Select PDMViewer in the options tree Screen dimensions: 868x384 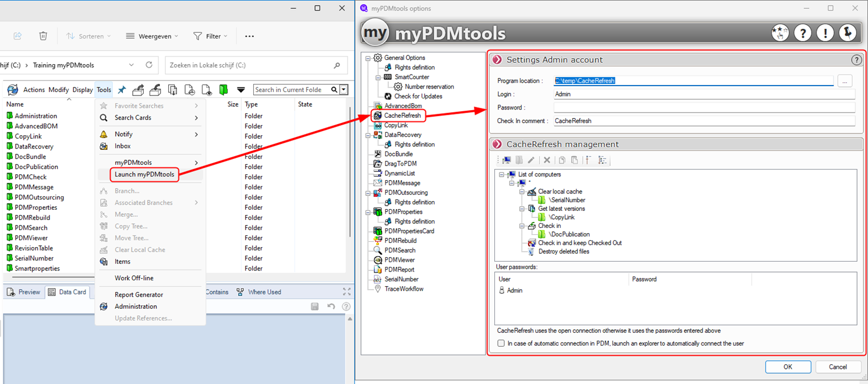tap(401, 260)
